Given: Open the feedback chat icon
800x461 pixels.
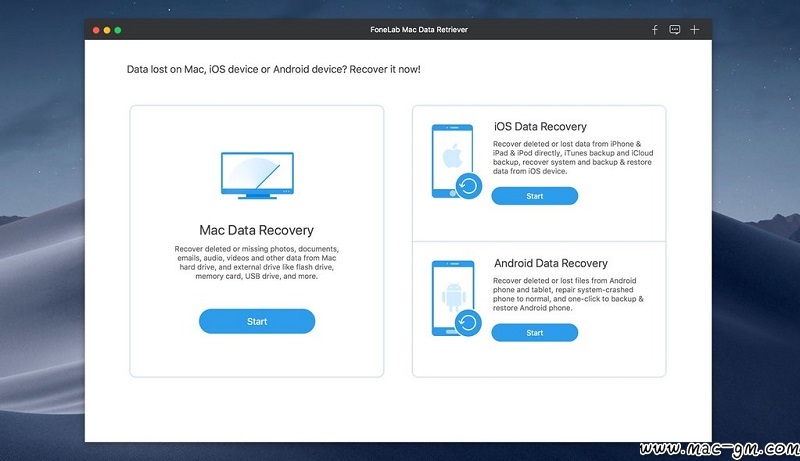Looking at the screenshot, I should 674,30.
